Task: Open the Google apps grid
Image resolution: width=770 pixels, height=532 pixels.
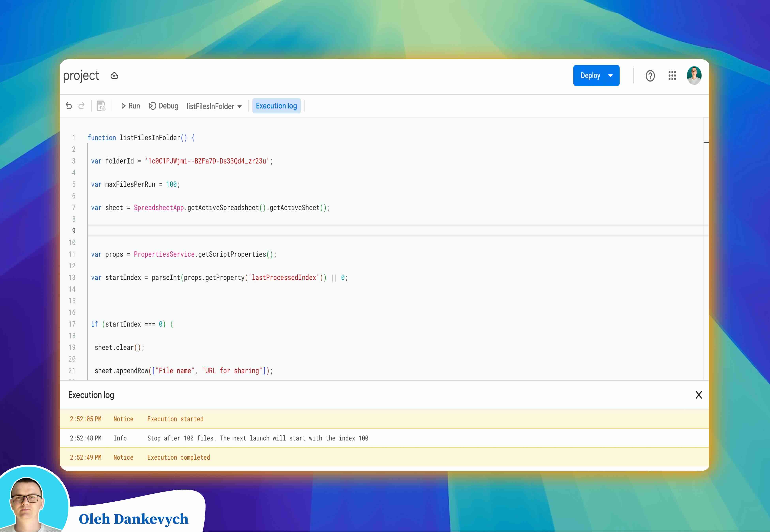Action: (672, 76)
